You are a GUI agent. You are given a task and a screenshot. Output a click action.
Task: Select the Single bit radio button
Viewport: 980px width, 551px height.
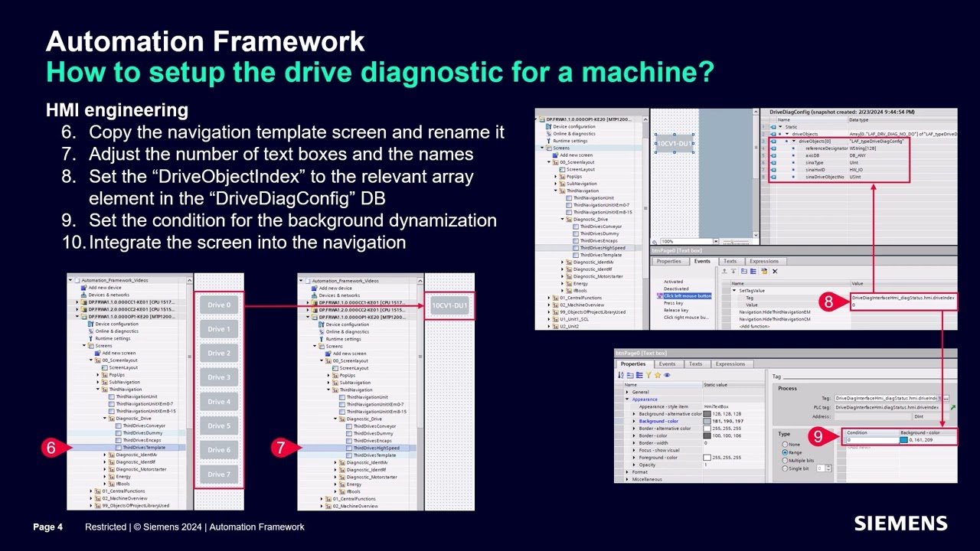(x=785, y=468)
